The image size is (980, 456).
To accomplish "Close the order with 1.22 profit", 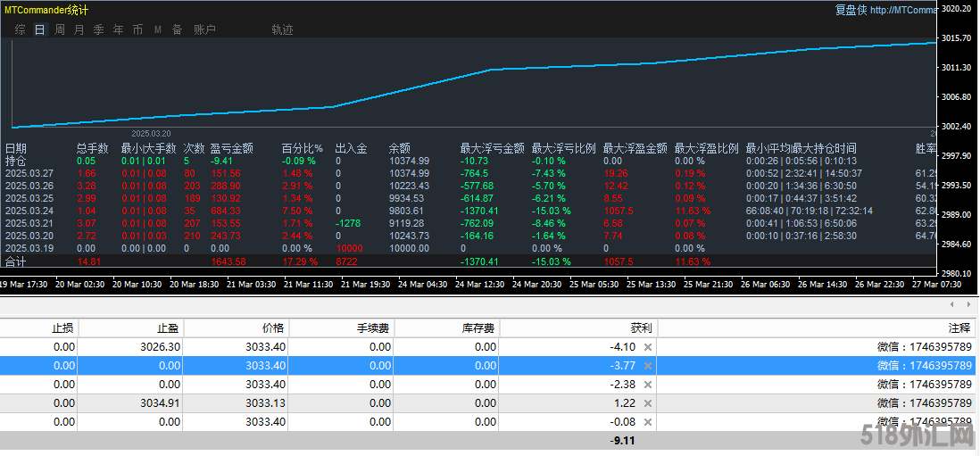I will [648, 403].
